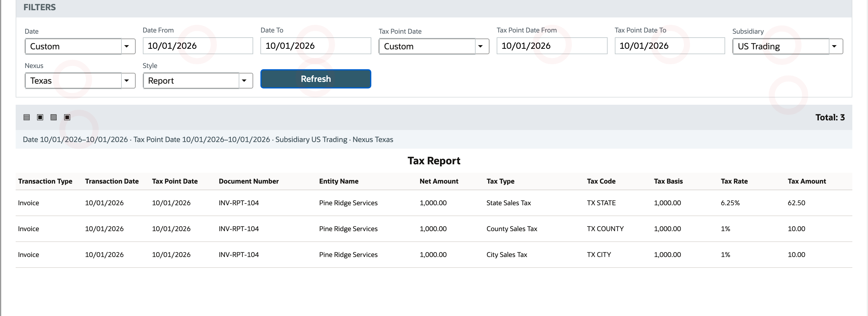Click the filter summary line beginning Date 10/01/2026
The width and height of the screenshot is (868, 316).
[x=208, y=140]
